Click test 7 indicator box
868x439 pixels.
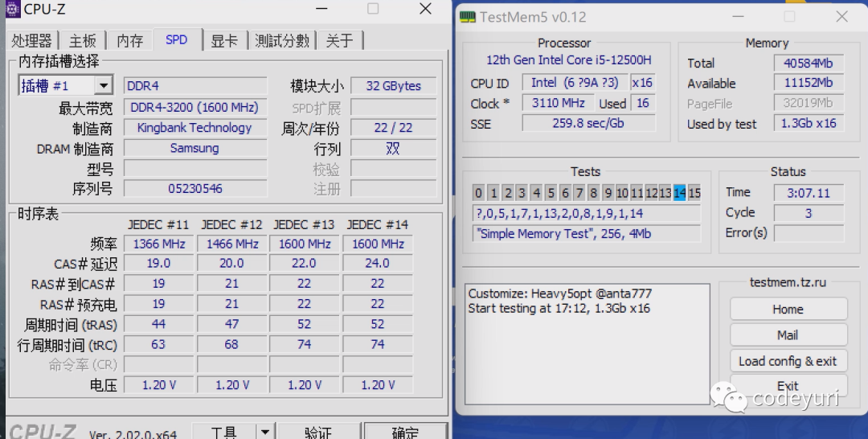coord(579,193)
